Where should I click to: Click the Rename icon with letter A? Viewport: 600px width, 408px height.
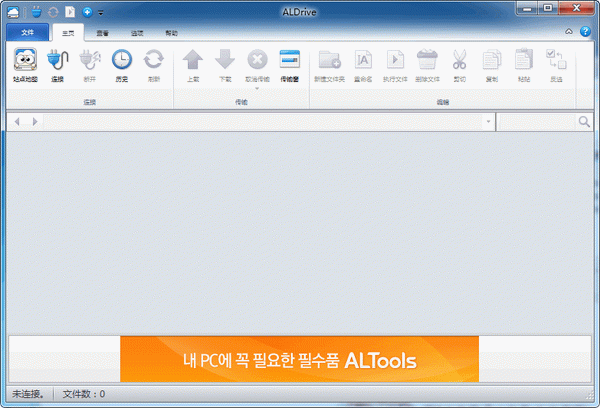[363, 60]
